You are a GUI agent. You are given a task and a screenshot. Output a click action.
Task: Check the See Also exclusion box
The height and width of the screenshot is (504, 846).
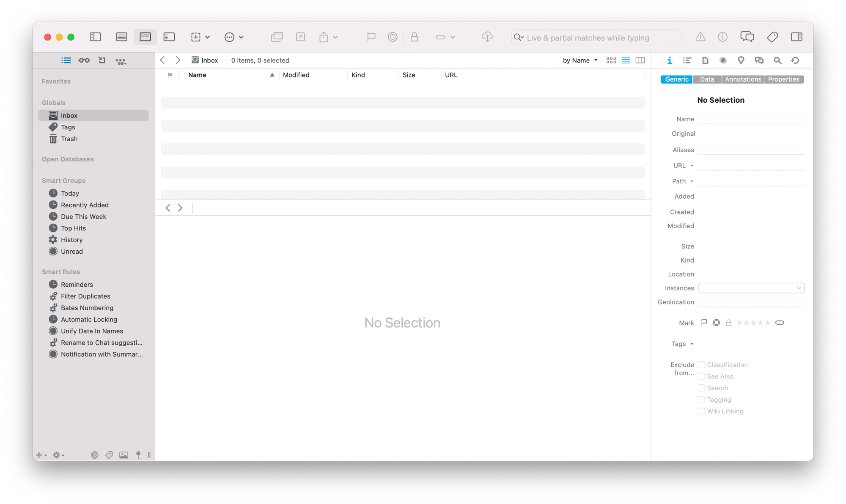[701, 376]
